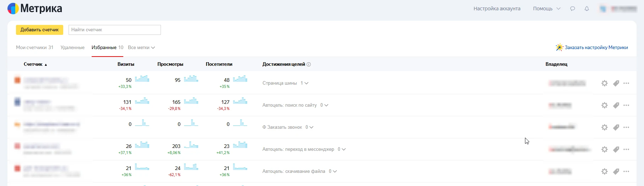Screen dimensions: 644x186
Task: Open settings gear in Заказать звонок row
Action: [x=604, y=127]
